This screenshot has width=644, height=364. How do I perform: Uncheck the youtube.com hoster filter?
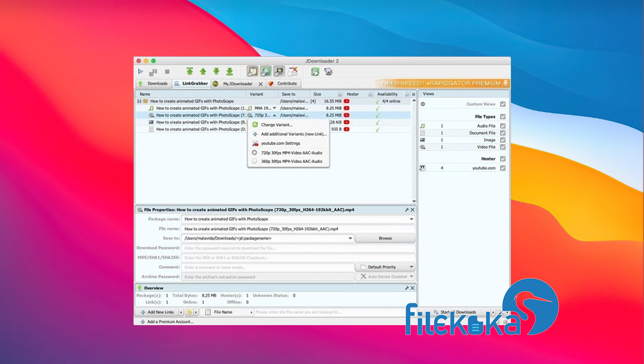(503, 168)
